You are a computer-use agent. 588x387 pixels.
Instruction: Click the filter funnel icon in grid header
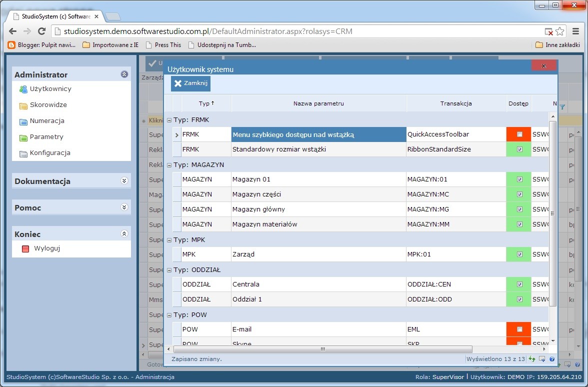coord(562,106)
